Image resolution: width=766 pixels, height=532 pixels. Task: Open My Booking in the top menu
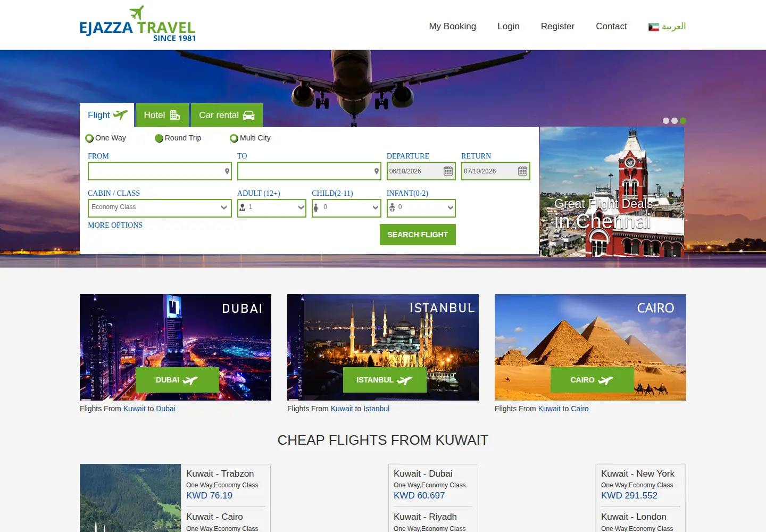pos(453,26)
